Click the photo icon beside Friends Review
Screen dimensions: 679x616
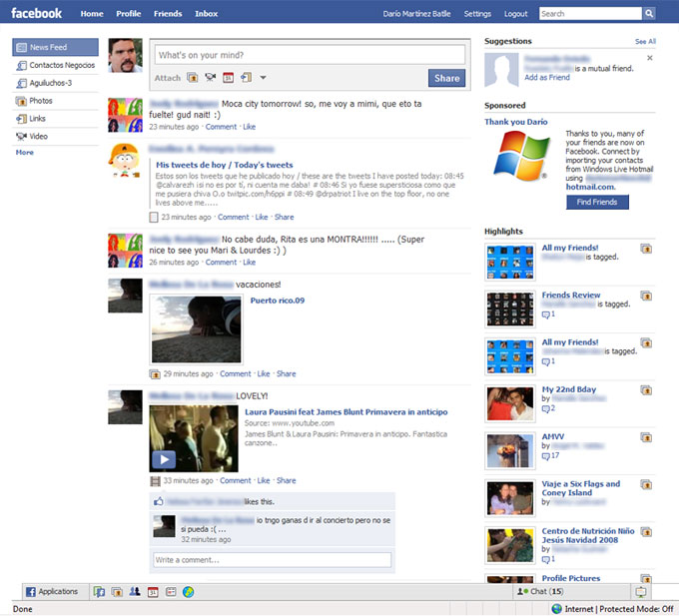646,297
